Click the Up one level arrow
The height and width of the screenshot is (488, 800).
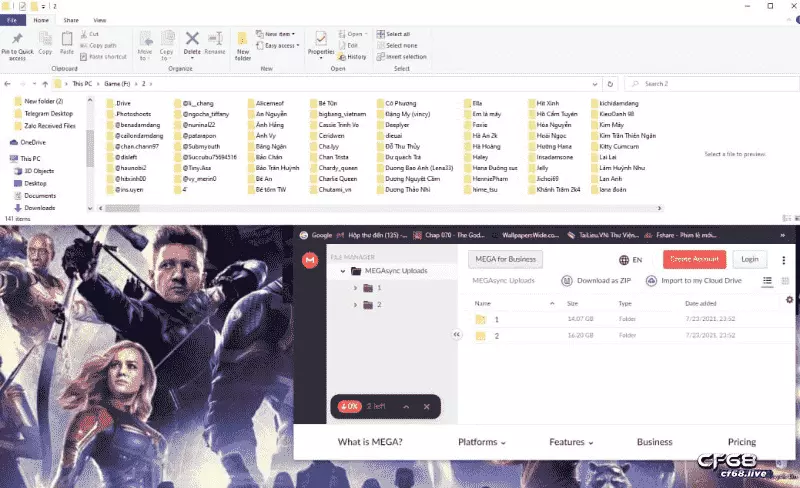click(x=45, y=84)
